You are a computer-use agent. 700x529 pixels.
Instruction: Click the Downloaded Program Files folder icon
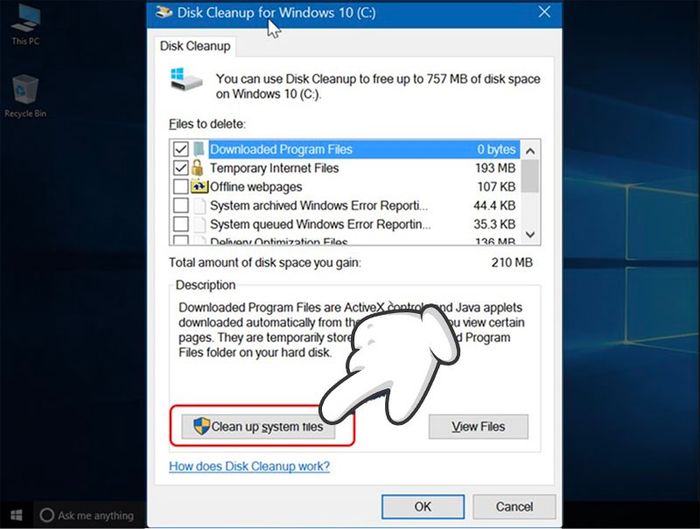coord(199,149)
